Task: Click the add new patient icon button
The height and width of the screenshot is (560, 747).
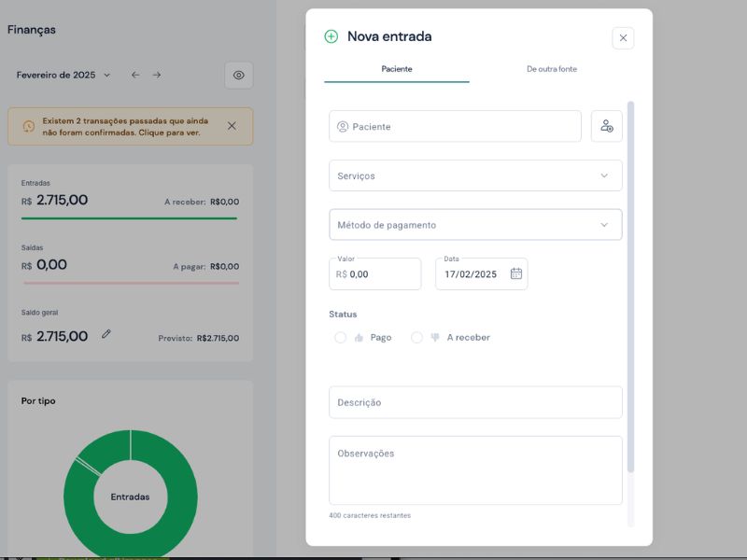Action: (607, 126)
